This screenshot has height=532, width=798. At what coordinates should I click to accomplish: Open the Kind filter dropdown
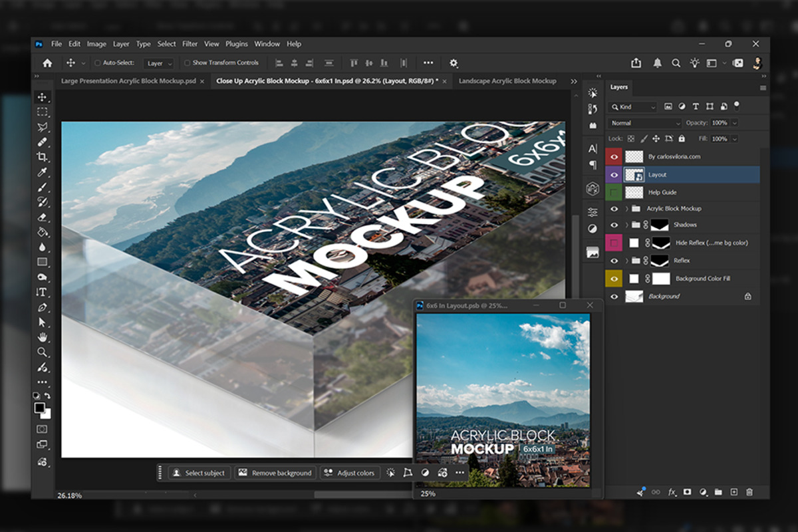tap(634, 106)
